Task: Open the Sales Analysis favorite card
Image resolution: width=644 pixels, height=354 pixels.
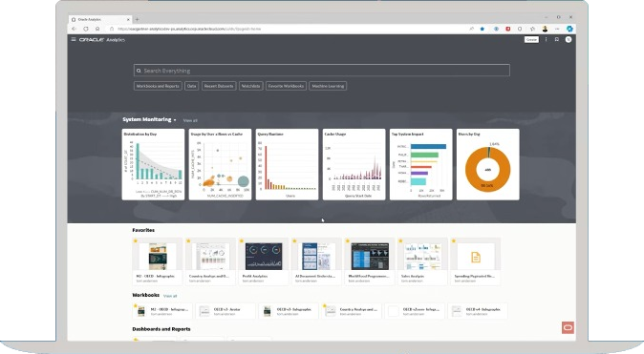Action: tap(422, 261)
